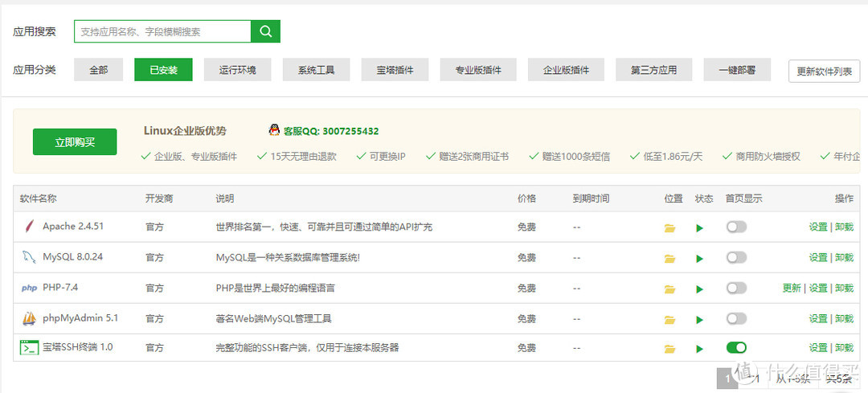Click the QQ penguin icon

[x=274, y=130]
